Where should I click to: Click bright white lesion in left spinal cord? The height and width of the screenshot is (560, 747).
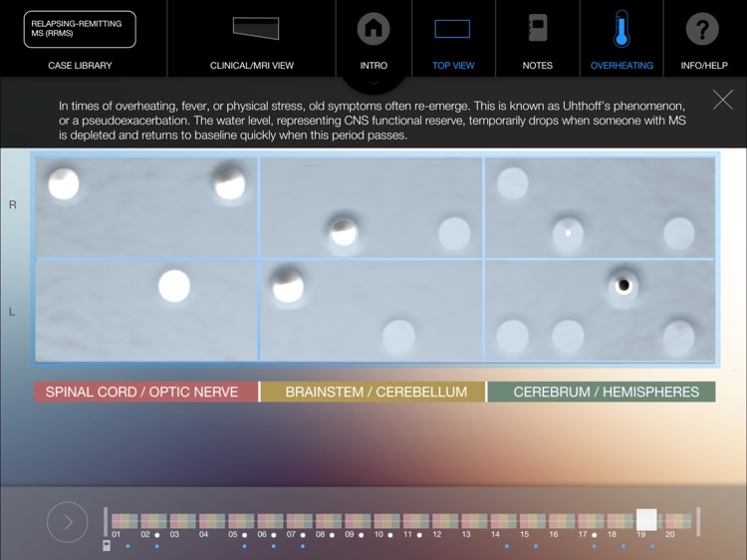(x=174, y=286)
